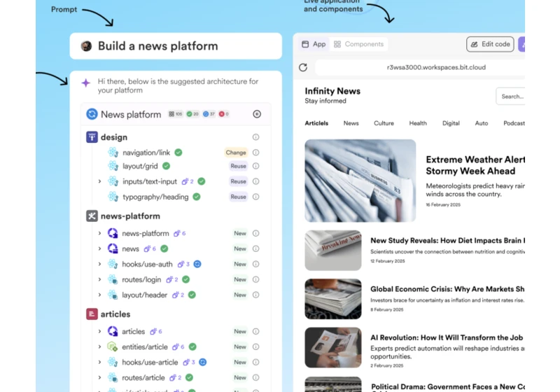Open info for hooks/use-article row
The width and height of the screenshot is (560, 392).
[255, 362]
